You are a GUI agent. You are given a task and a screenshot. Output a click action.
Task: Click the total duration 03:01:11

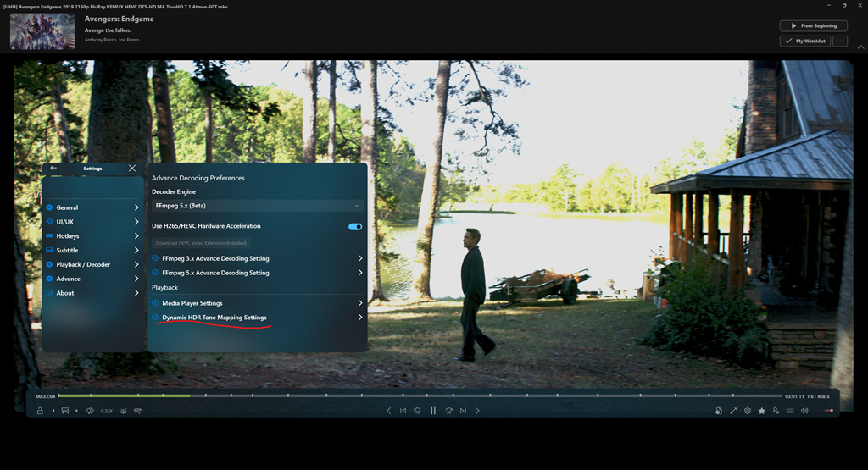point(793,396)
